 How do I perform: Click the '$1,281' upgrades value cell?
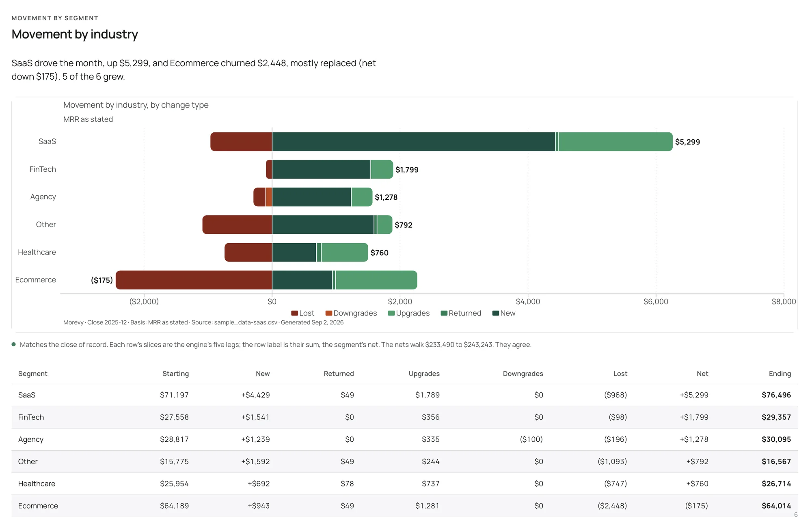427,506
